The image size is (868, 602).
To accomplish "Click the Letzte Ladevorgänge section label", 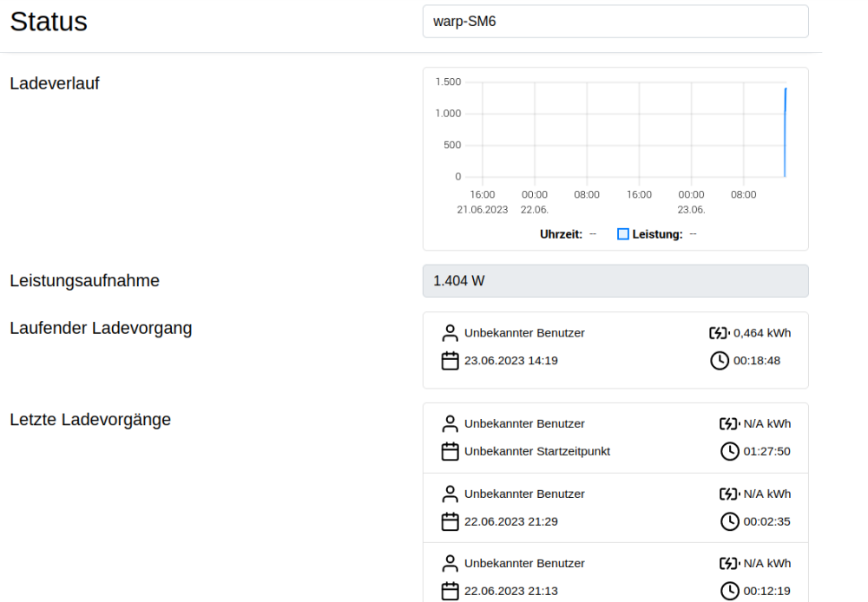I will [90, 420].
